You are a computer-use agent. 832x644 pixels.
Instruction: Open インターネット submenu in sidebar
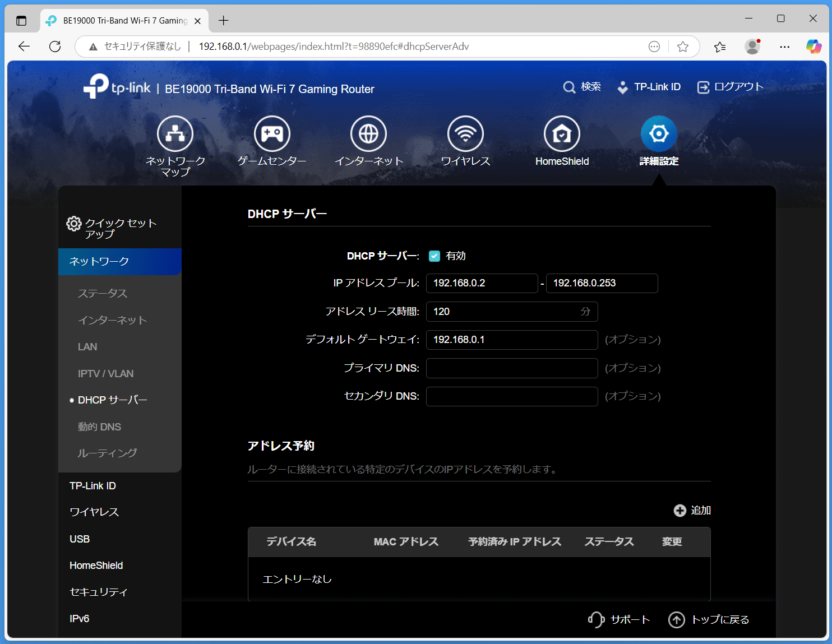(112, 320)
